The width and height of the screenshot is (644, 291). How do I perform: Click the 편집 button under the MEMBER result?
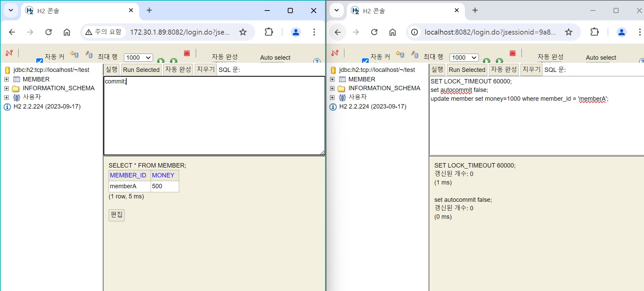pos(116,215)
